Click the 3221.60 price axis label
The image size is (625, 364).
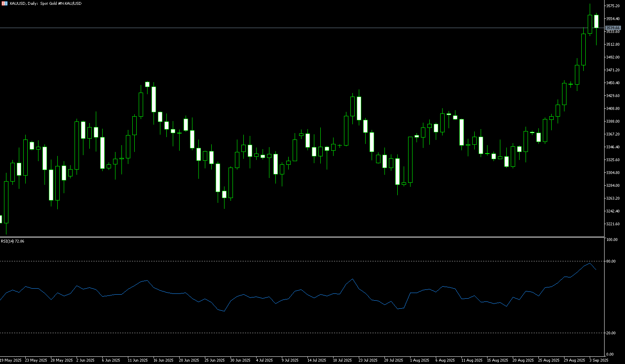613,224
